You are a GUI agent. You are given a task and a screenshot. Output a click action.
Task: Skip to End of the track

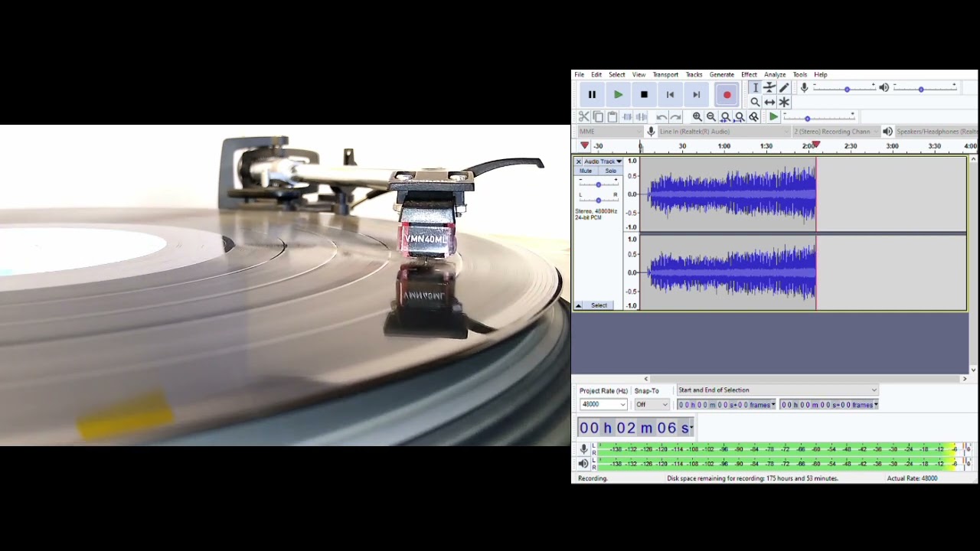click(x=696, y=95)
